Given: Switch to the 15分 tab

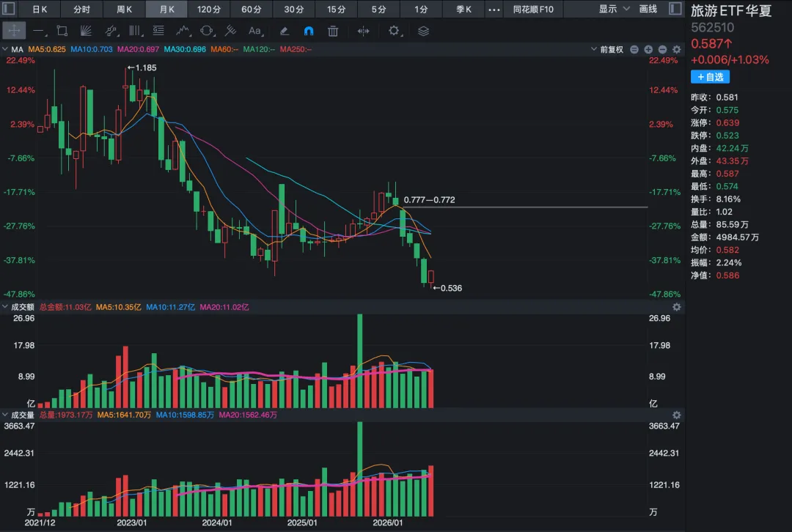Looking at the screenshot, I should (x=337, y=9).
